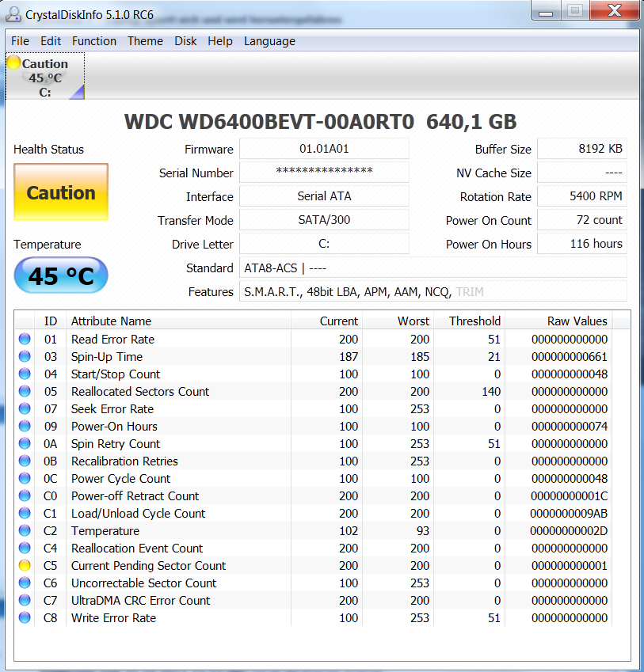
Task: Click the status icon for Power Cycle Count
Action: 25,478
